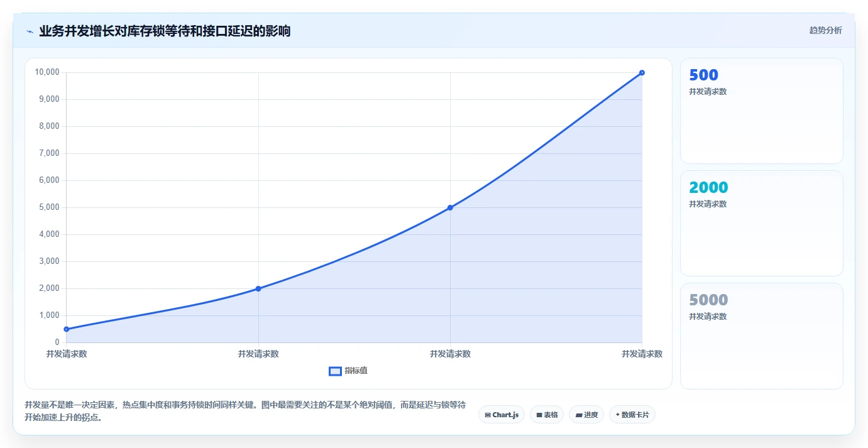
Task: Click the lightning icon beside the title
Action: [30, 31]
